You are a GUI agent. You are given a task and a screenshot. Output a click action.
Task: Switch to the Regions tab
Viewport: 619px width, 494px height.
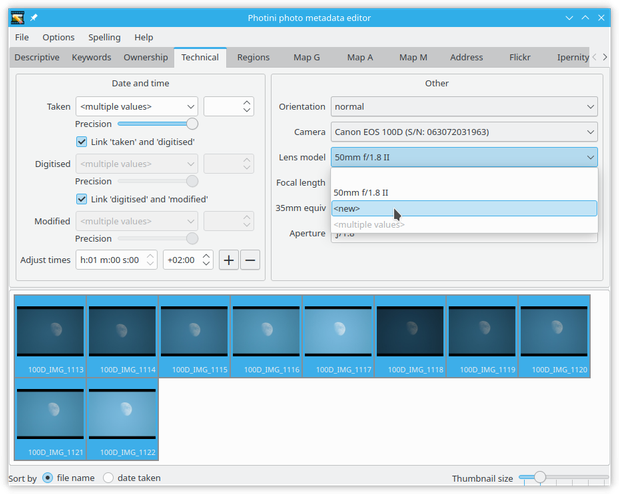pos(253,57)
